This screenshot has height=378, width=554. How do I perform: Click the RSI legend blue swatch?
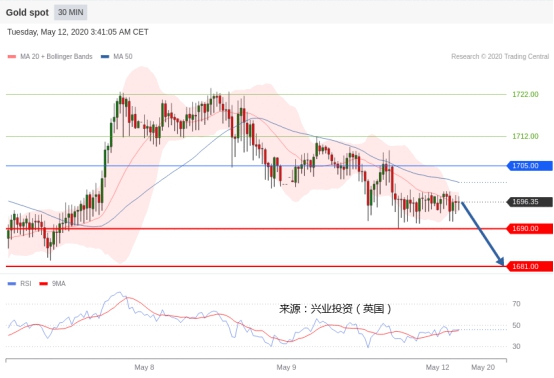point(12,284)
